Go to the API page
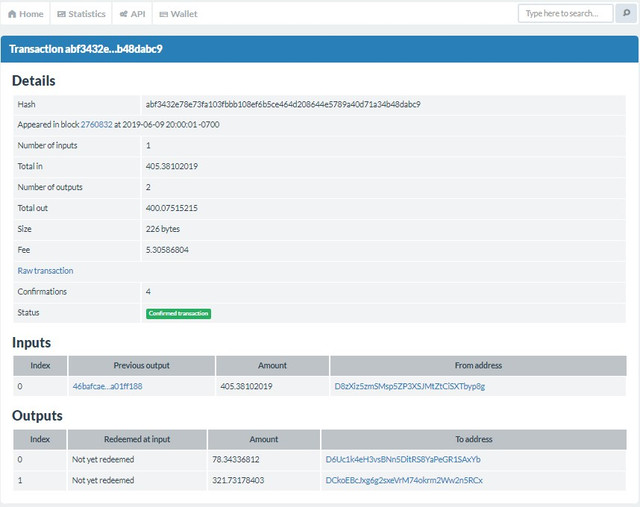This screenshot has height=507, width=640. pyautogui.click(x=132, y=14)
